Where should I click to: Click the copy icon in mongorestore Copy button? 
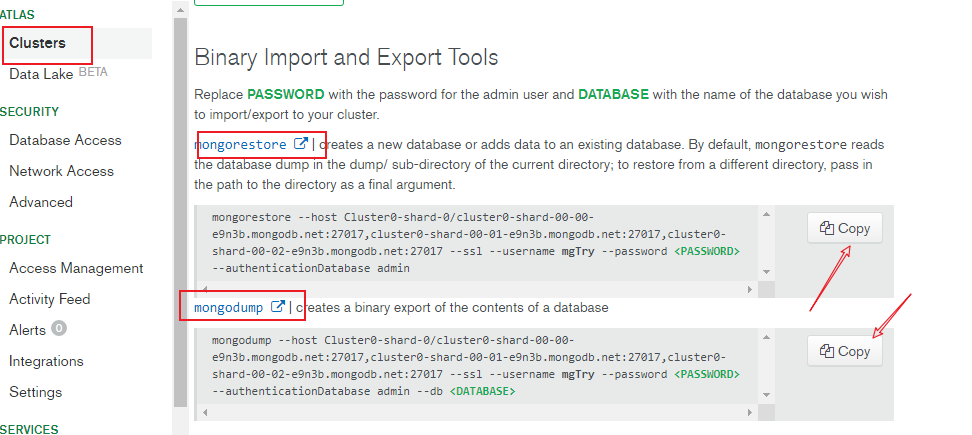tap(826, 228)
